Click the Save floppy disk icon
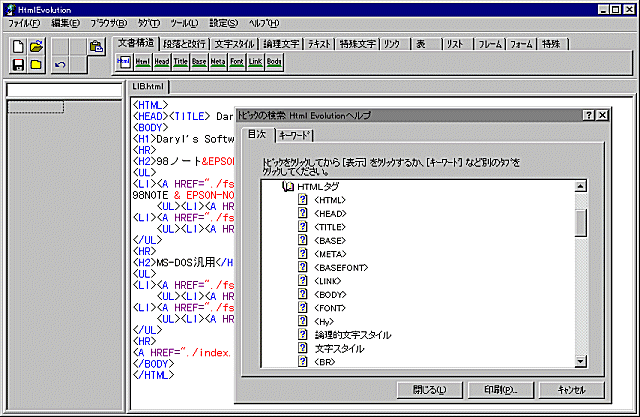The height and width of the screenshot is (417, 640). [x=19, y=65]
